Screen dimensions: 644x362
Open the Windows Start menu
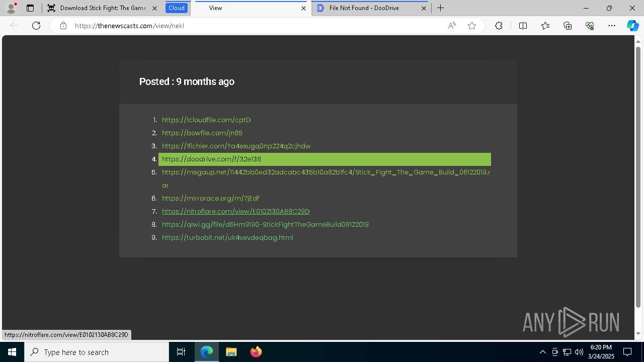(12, 352)
